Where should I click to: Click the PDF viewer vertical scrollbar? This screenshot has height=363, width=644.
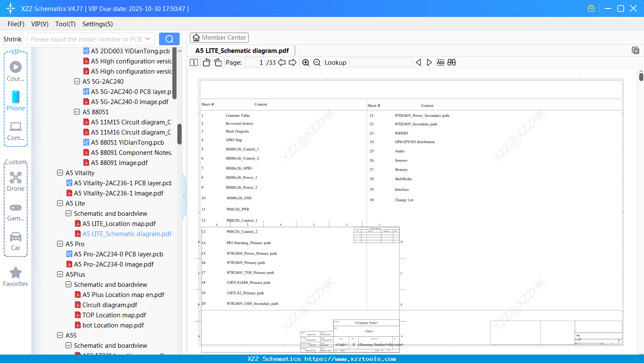click(641, 76)
